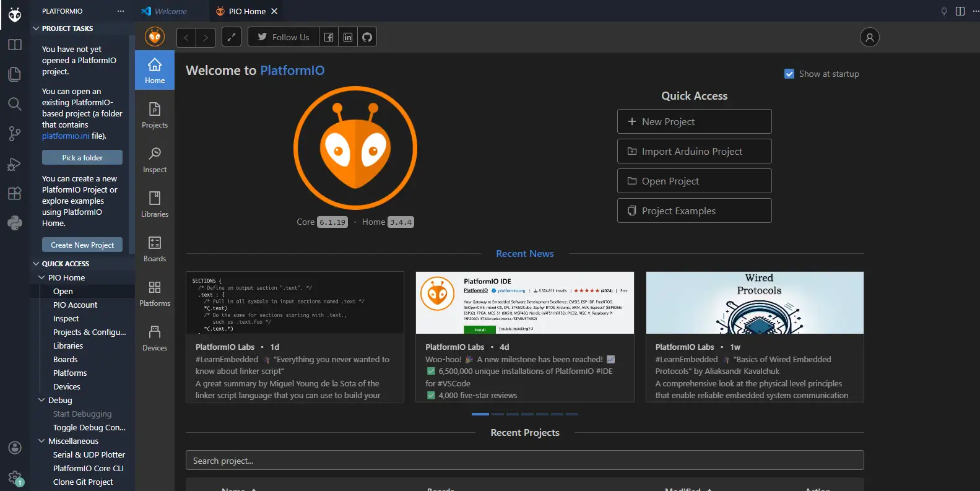Click Start Debugging under Debug
The image size is (980, 491).
[82, 414]
